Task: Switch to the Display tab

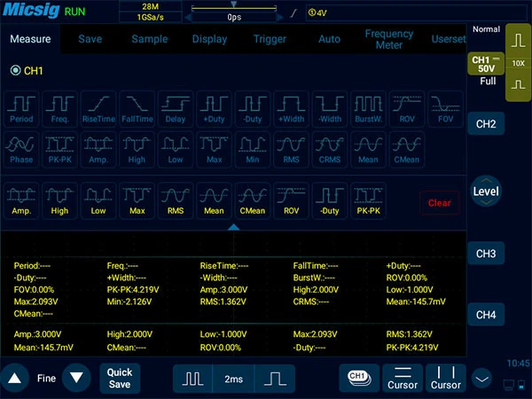Action: click(209, 39)
